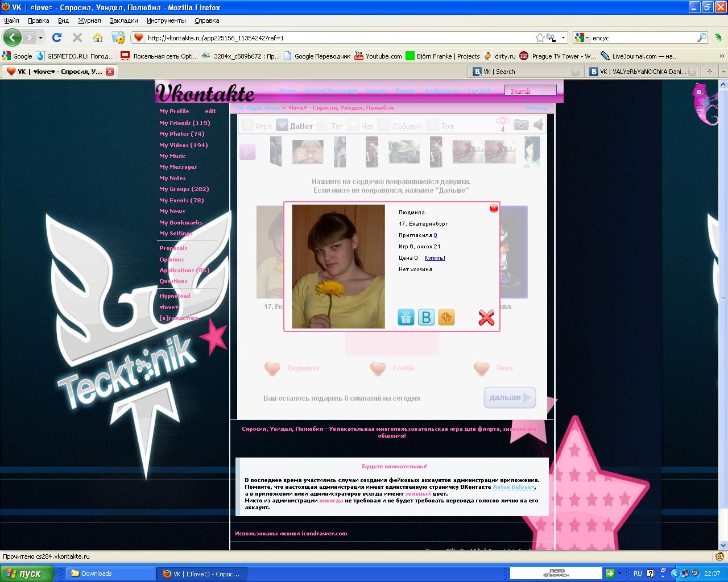Close the VK ♥love♥ tab

110,72
